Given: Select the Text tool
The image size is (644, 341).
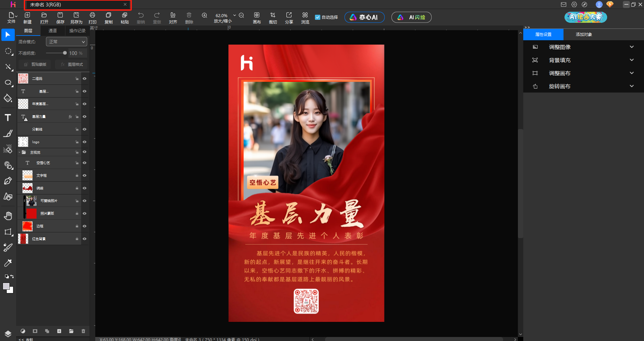Looking at the screenshot, I should pos(8,117).
